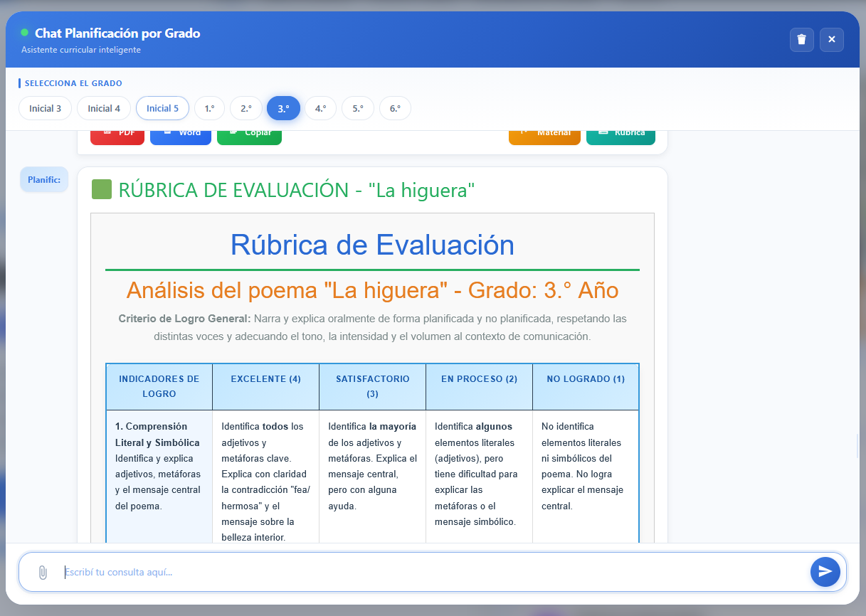Switch to 5.° grade

click(x=357, y=108)
